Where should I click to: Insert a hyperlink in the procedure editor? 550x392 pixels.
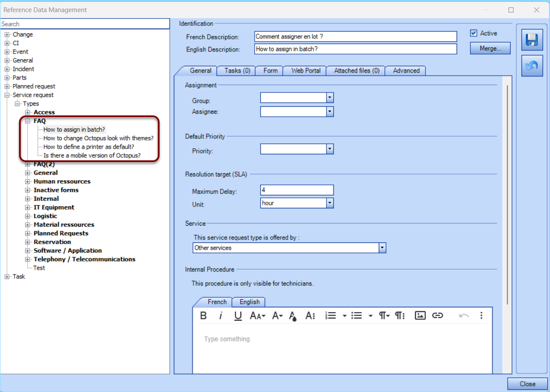438,316
